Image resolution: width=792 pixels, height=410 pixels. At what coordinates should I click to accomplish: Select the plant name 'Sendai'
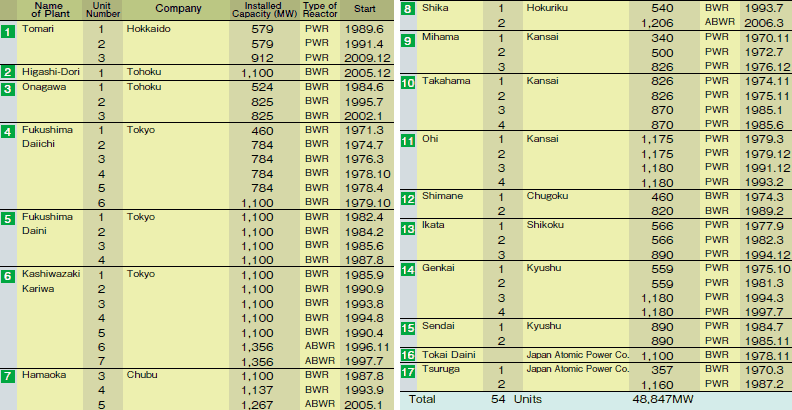click(438, 326)
